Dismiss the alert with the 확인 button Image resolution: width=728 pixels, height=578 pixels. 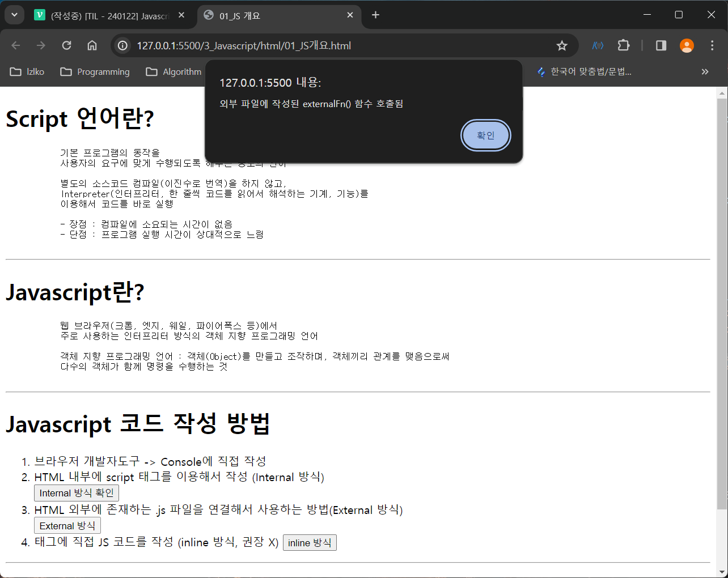pyautogui.click(x=485, y=135)
